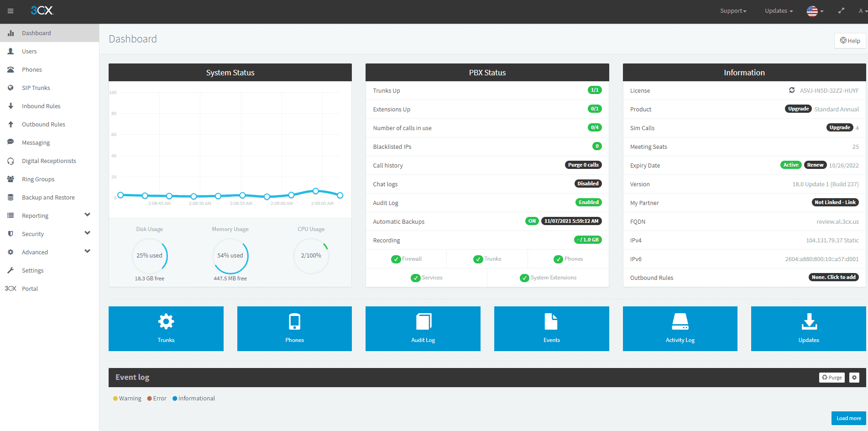Open Phones sidebar item
The height and width of the screenshot is (431, 868).
(49, 69)
